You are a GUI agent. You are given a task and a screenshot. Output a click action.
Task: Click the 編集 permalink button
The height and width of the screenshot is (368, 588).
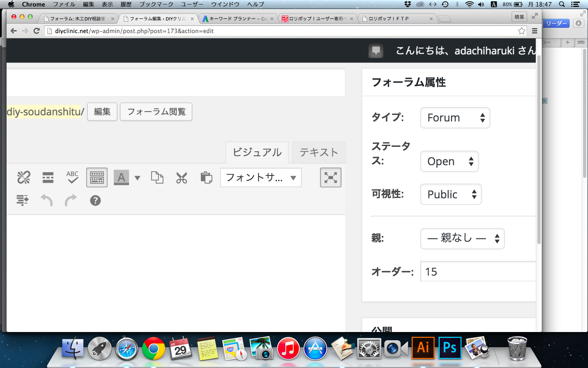102,112
